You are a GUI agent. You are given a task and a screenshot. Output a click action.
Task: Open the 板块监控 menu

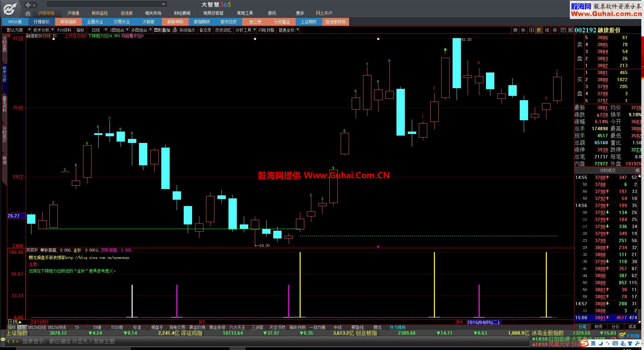[100, 13]
